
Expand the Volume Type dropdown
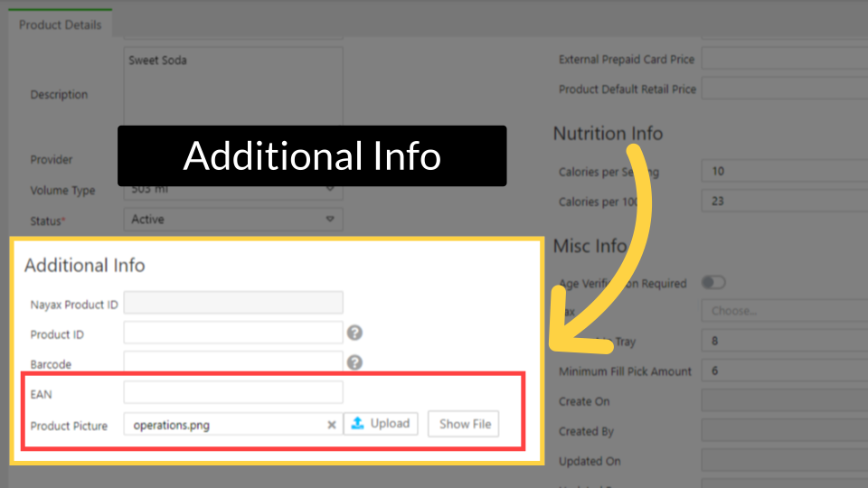[x=232, y=191]
